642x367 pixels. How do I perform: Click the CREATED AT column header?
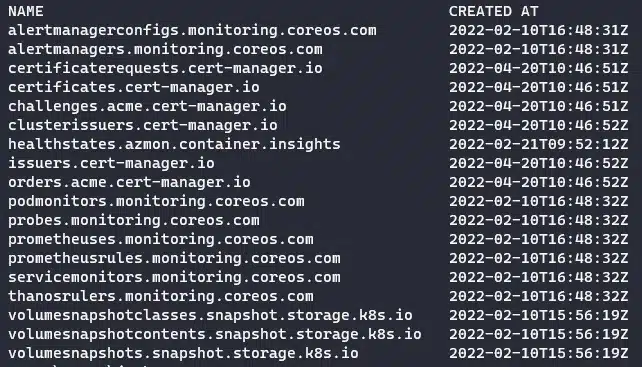click(x=493, y=11)
